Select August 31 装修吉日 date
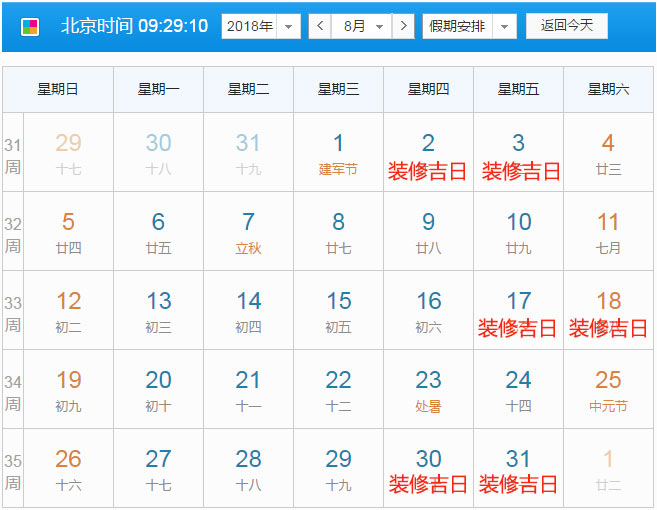Image resolution: width=657 pixels, height=510 pixels. pyautogui.click(x=518, y=469)
